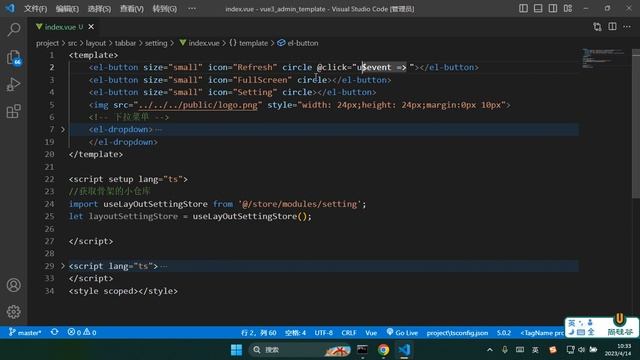Open the Manage gear menu
This screenshot has height=360, width=640.
click(13, 312)
